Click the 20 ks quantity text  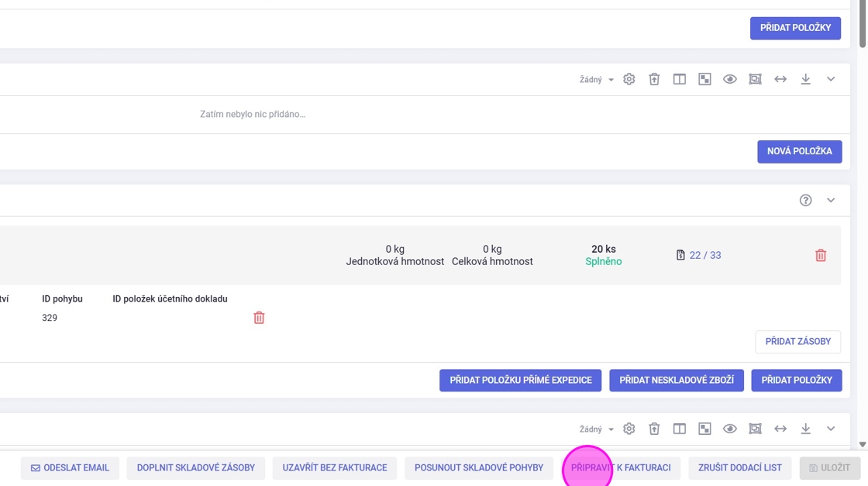(x=604, y=249)
